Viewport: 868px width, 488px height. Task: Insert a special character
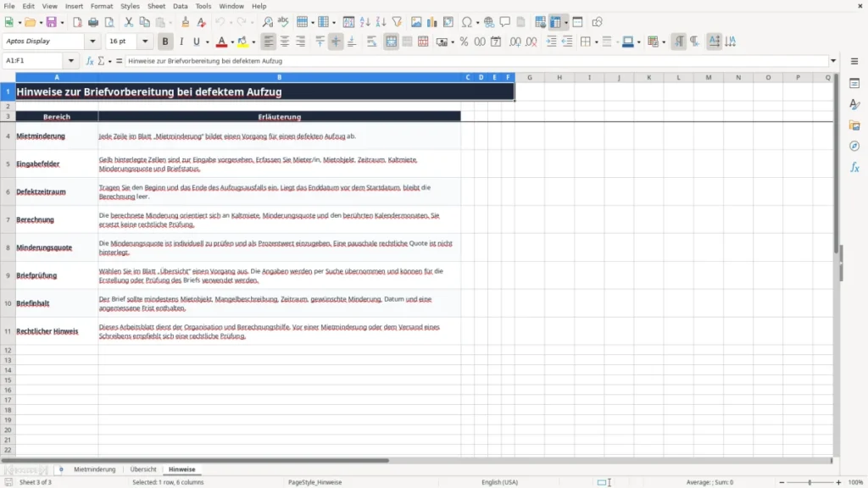(467, 22)
